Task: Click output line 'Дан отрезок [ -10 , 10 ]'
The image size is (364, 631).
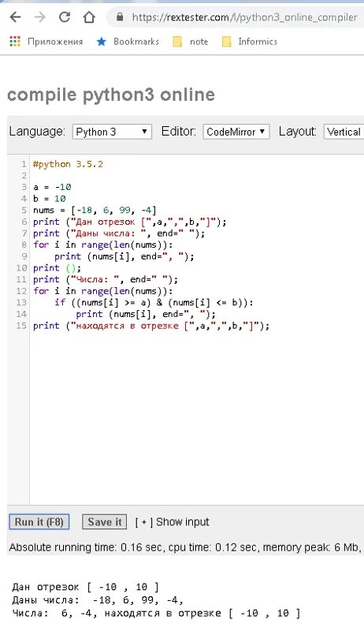Action: (85, 587)
